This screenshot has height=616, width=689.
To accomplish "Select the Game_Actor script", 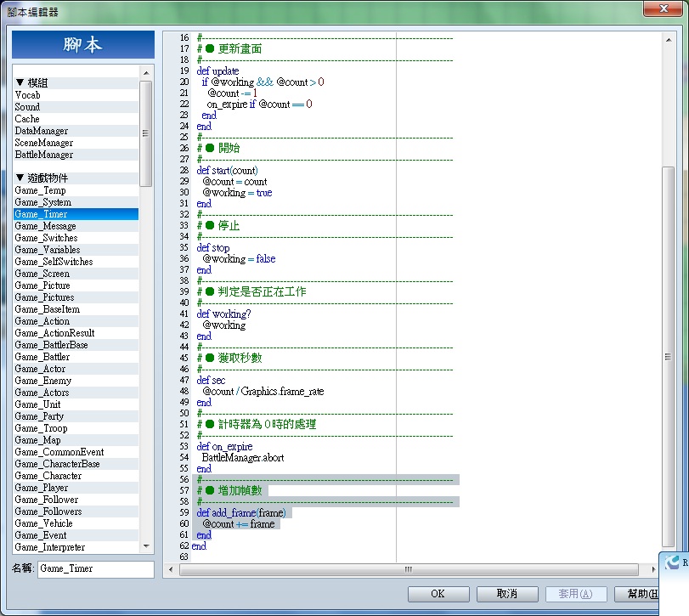I will [x=76, y=369].
